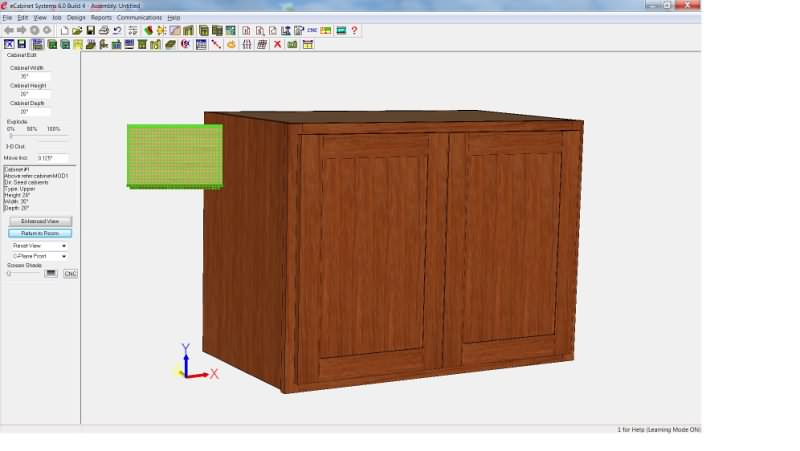Click the undo curved arrow icon
This screenshot has width=800, height=451.
tap(117, 31)
